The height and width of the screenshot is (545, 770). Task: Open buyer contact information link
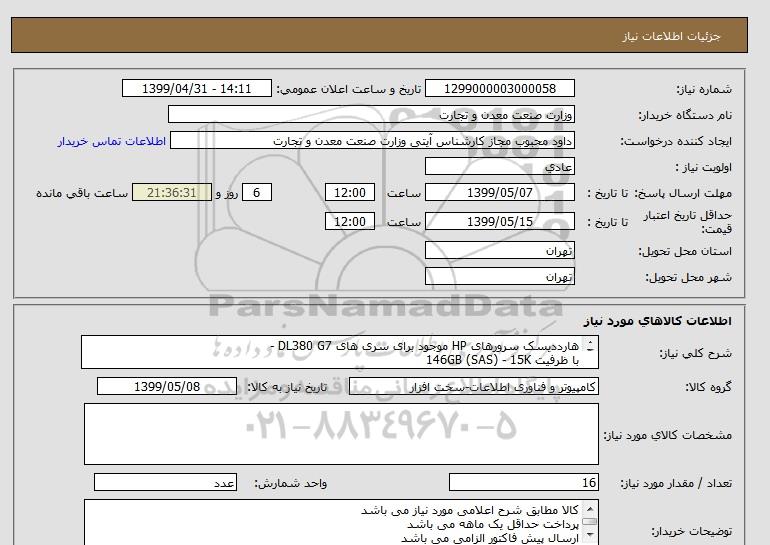tap(111, 141)
